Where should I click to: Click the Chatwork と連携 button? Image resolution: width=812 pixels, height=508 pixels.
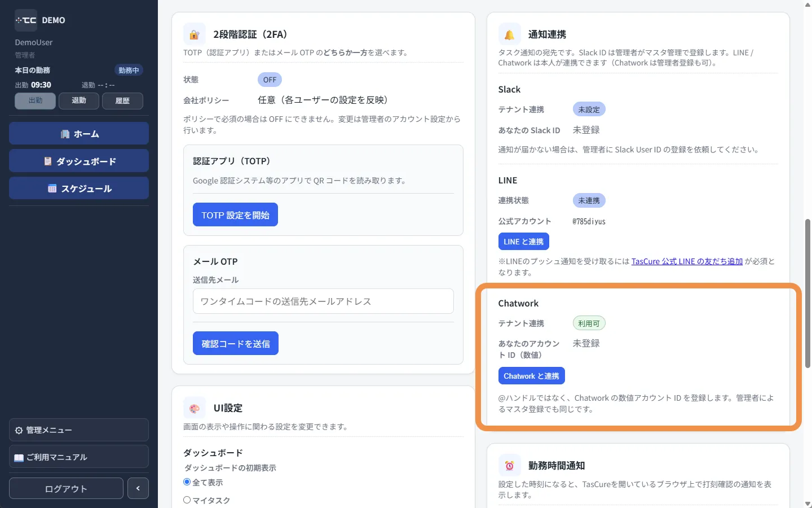531,376
